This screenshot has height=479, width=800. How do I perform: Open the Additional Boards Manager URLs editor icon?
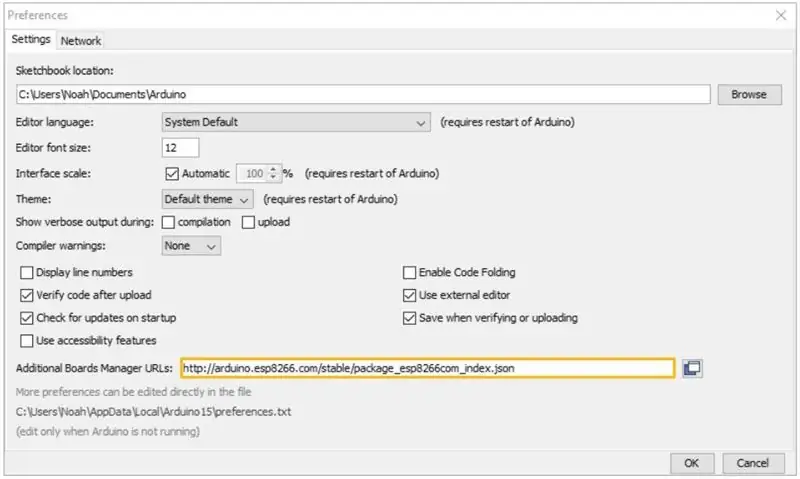692,368
